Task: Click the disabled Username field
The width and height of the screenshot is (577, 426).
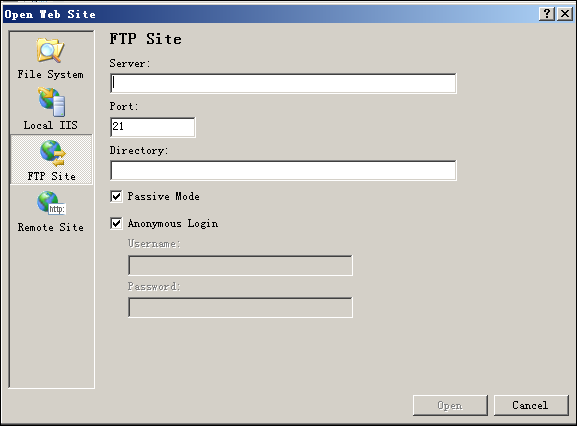Action: [x=240, y=266]
